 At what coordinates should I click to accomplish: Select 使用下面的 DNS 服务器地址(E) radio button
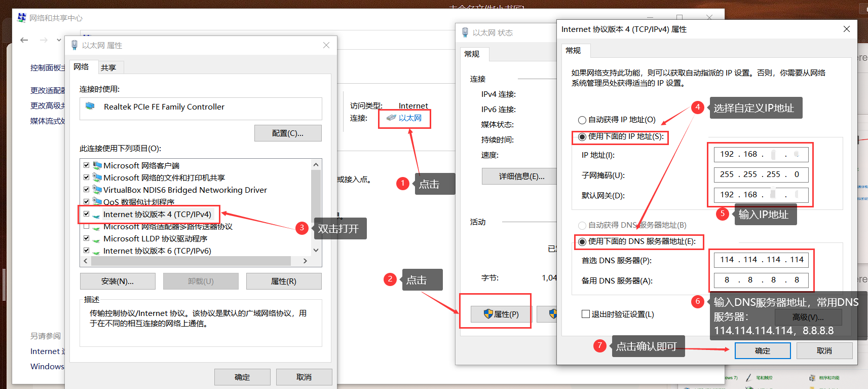coord(582,242)
